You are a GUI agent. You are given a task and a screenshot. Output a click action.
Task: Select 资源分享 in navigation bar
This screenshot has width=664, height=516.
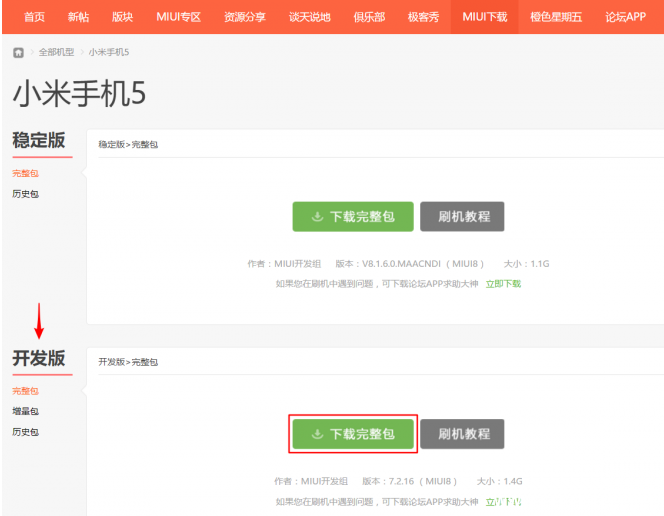click(245, 17)
